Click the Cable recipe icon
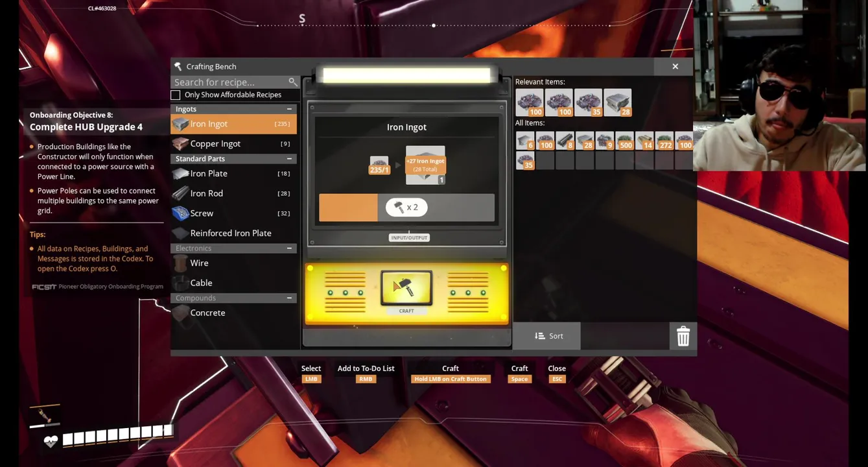The width and height of the screenshot is (868, 467). coord(181,283)
